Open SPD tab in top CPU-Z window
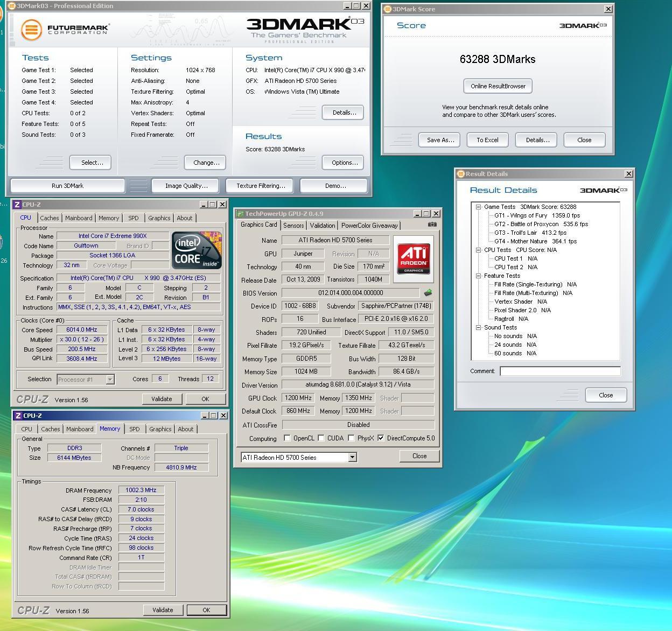 coord(133,218)
